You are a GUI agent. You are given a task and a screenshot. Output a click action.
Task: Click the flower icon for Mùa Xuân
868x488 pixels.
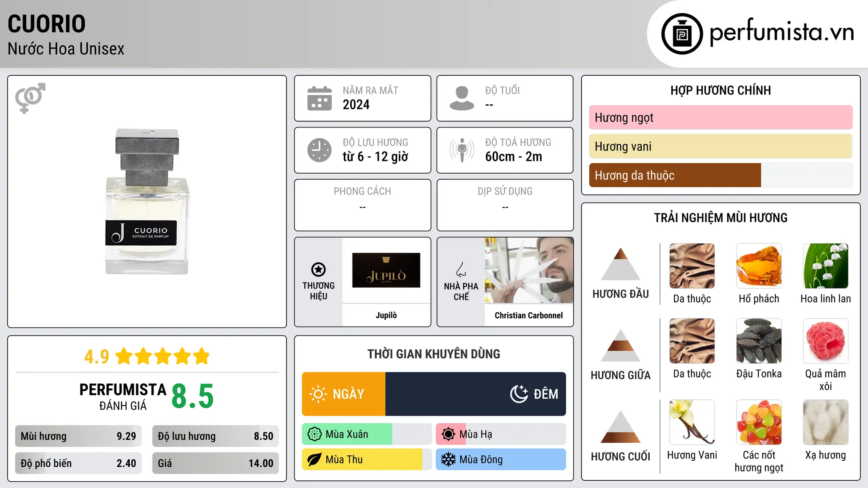[x=314, y=434]
